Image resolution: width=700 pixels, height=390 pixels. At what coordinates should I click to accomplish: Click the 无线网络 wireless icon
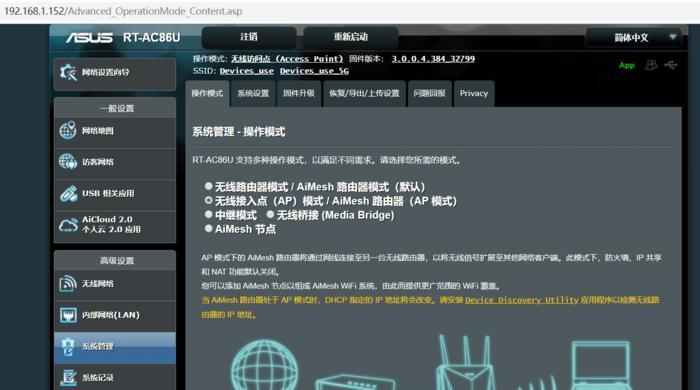(68, 283)
